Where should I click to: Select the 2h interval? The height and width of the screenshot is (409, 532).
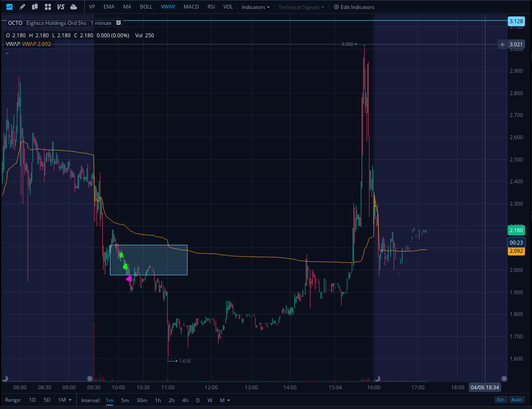pos(172,400)
